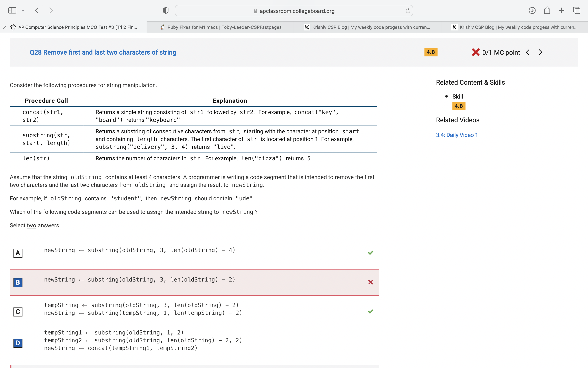Click the 4.B badge under Skill
Screen dimensions: 588x368
click(x=459, y=106)
